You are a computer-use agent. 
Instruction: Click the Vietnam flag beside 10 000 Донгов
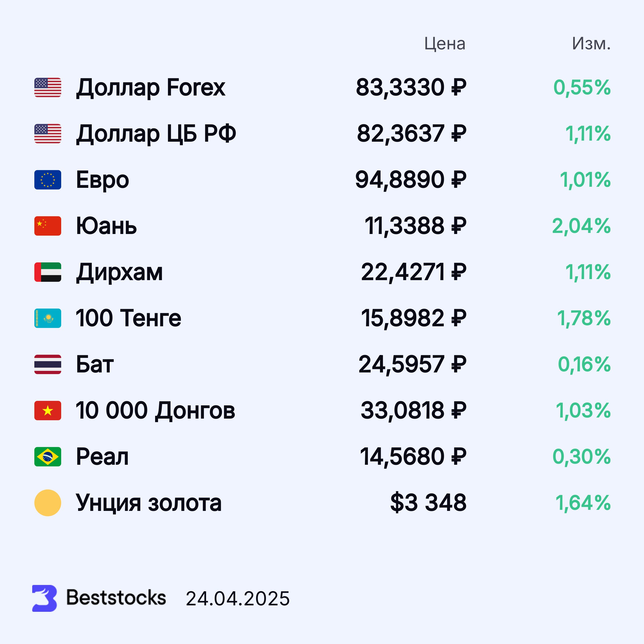(48, 410)
